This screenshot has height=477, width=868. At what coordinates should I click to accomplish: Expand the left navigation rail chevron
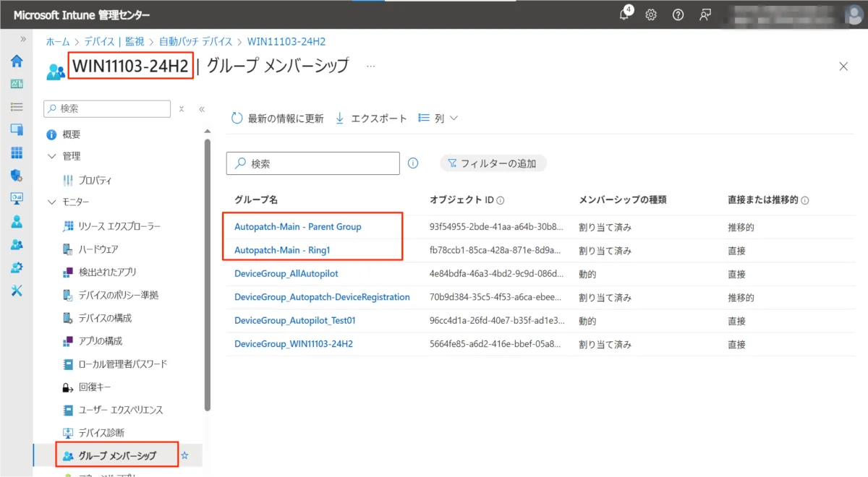click(23, 39)
